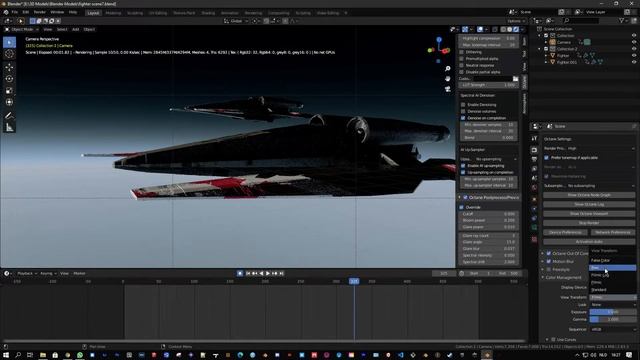Select the Rotate tool
This screenshot has width=640, height=360.
(9, 79)
